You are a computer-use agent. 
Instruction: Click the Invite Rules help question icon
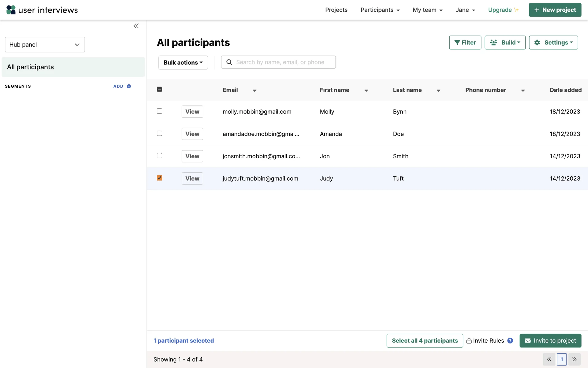tap(510, 340)
